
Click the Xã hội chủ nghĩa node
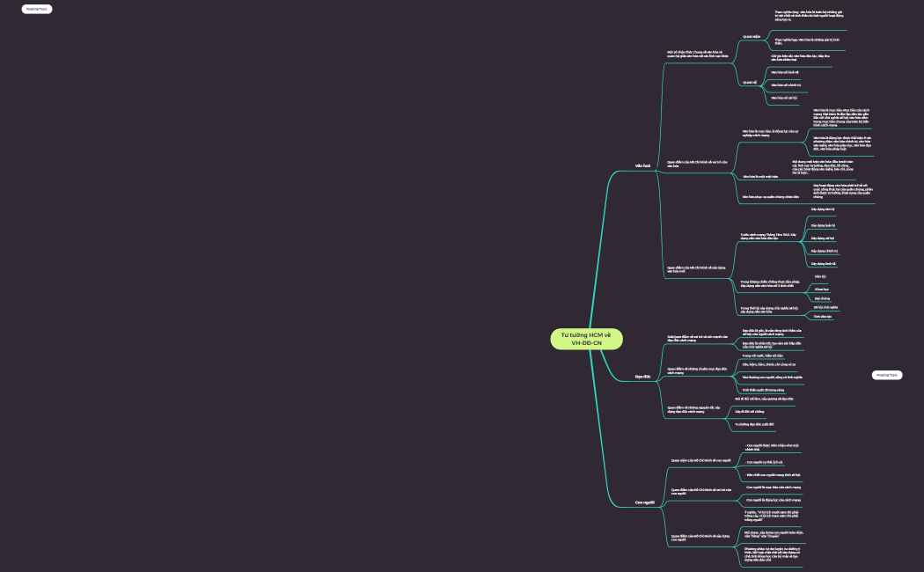point(825,307)
